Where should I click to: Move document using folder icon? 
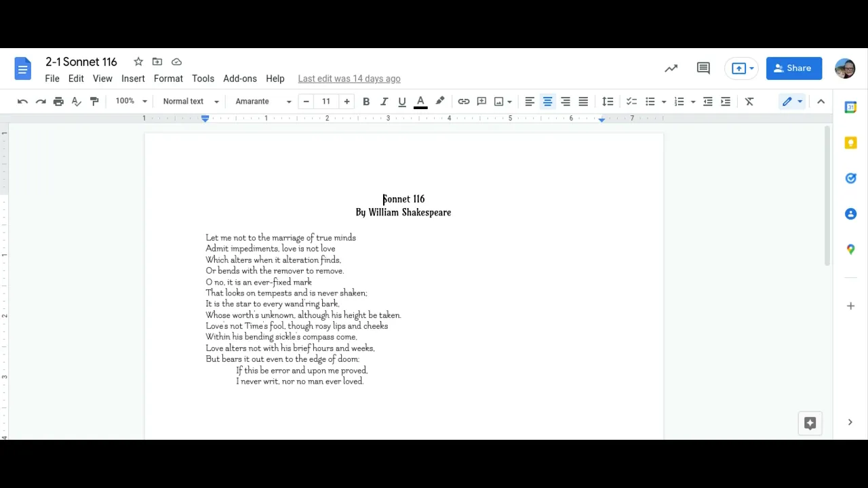pos(157,62)
